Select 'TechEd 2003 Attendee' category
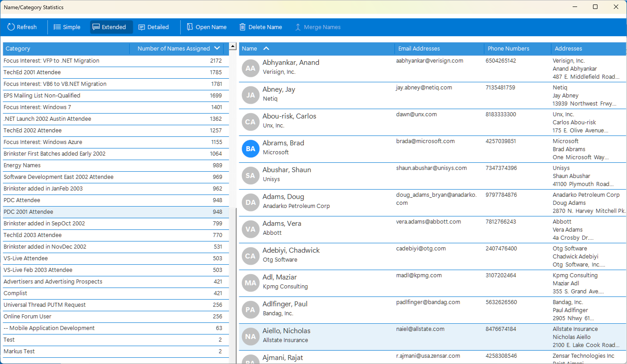 [x=116, y=235]
